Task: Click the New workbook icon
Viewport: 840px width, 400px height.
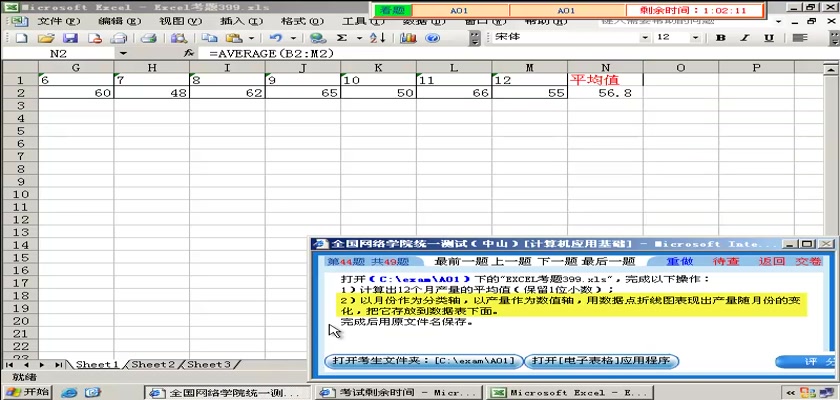Action: 22,38
